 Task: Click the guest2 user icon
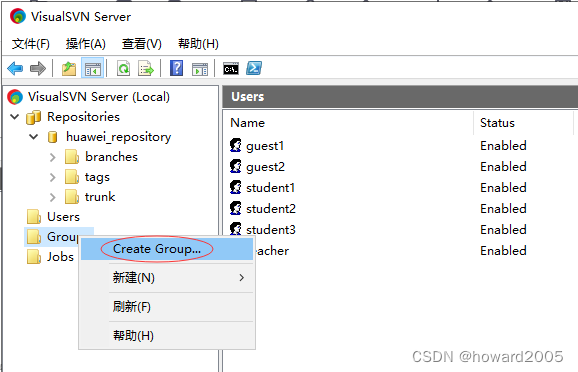pos(236,167)
